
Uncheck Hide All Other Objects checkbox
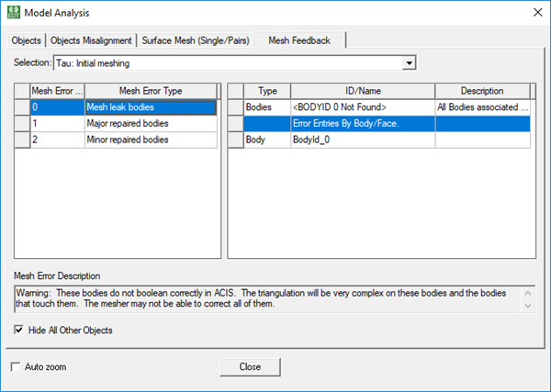point(18,330)
